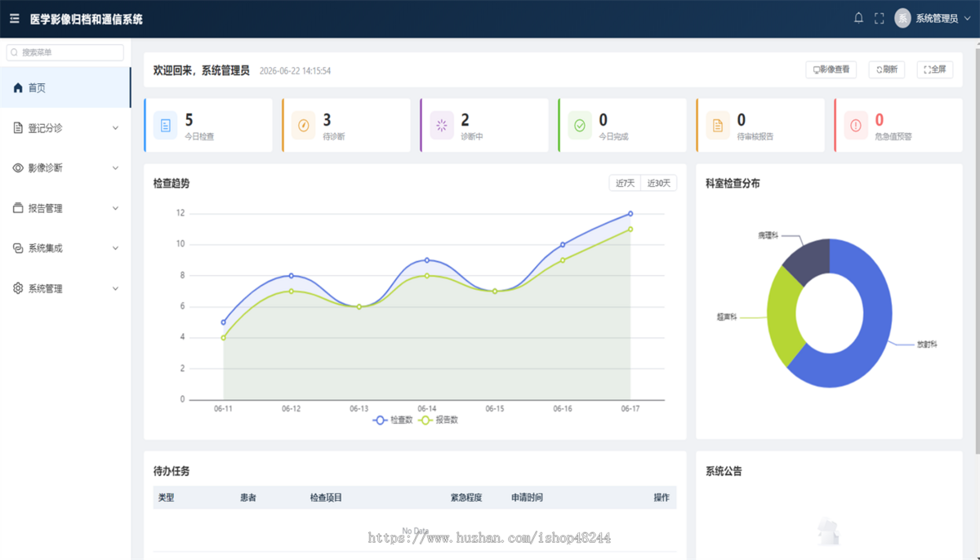The height and width of the screenshot is (560, 980).
Task: Click the folder icon beside 报告管理
Action: tap(18, 208)
